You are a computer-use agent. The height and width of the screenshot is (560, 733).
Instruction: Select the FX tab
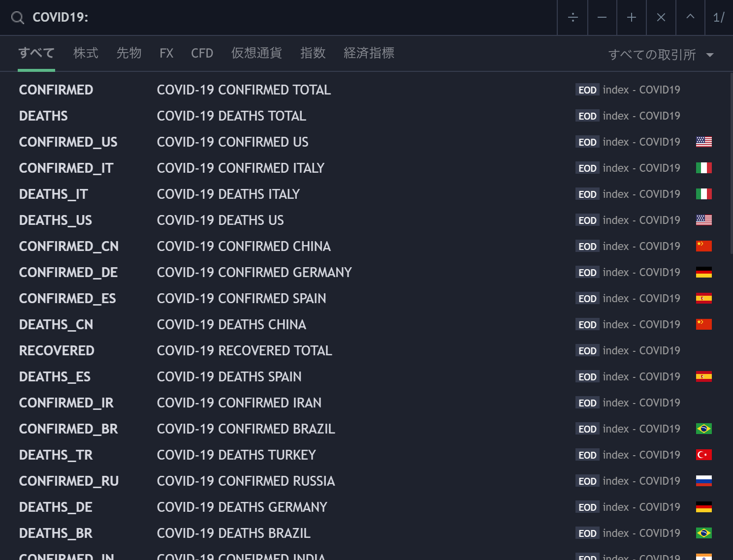click(166, 53)
